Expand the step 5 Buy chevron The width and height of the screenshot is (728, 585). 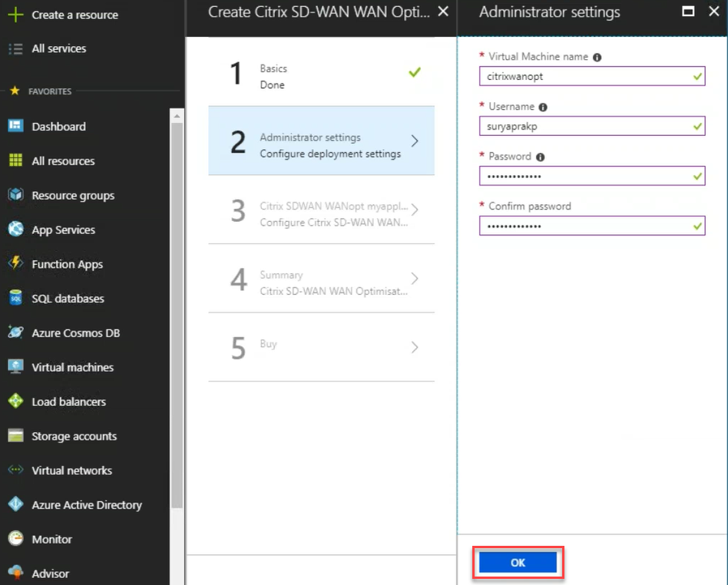(x=415, y=347)
